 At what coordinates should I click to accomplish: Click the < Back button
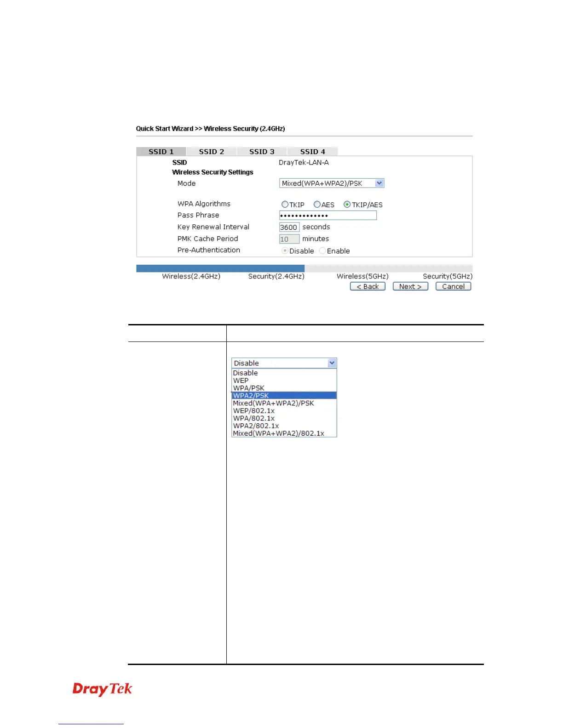(x=368, y=286)
